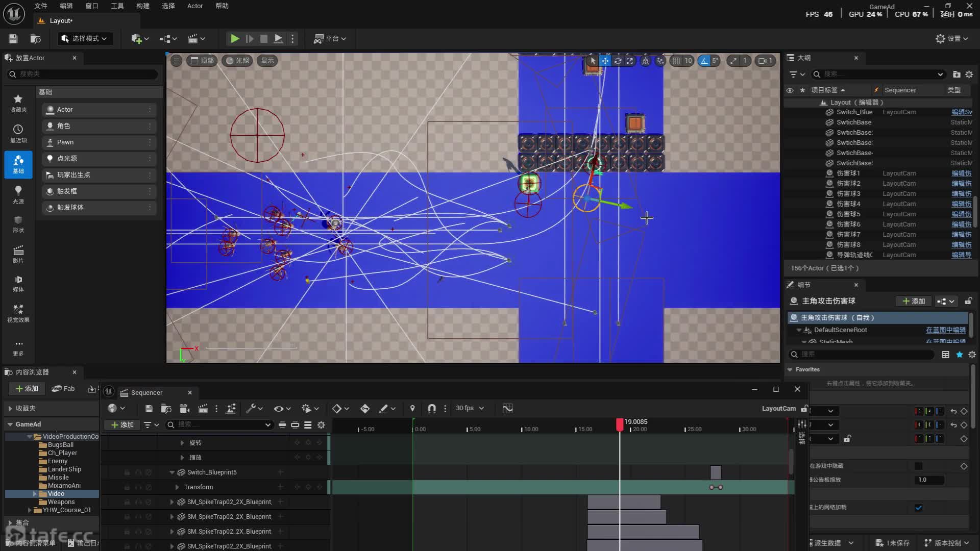980x551 pixels.
Task: Toggle the 在游戏中隐藏 checkbox
Action: tap(918, 466)
